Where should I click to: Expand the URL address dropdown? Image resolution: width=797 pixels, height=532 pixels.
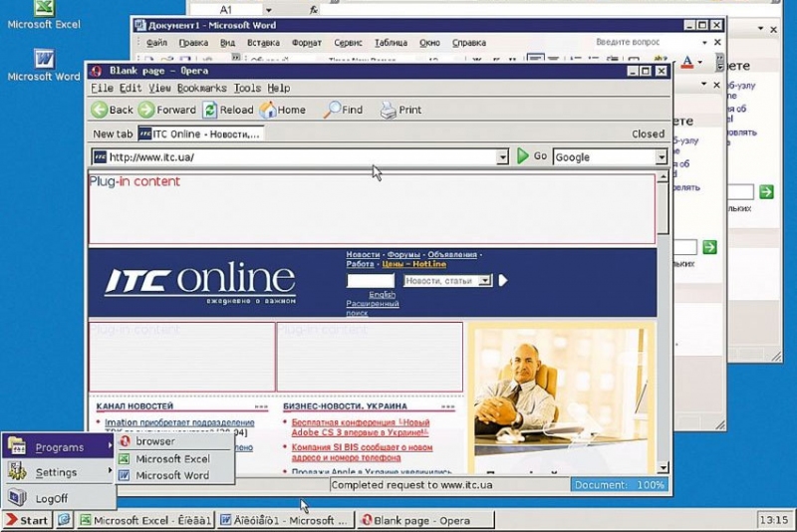click(x=502, y=157)
